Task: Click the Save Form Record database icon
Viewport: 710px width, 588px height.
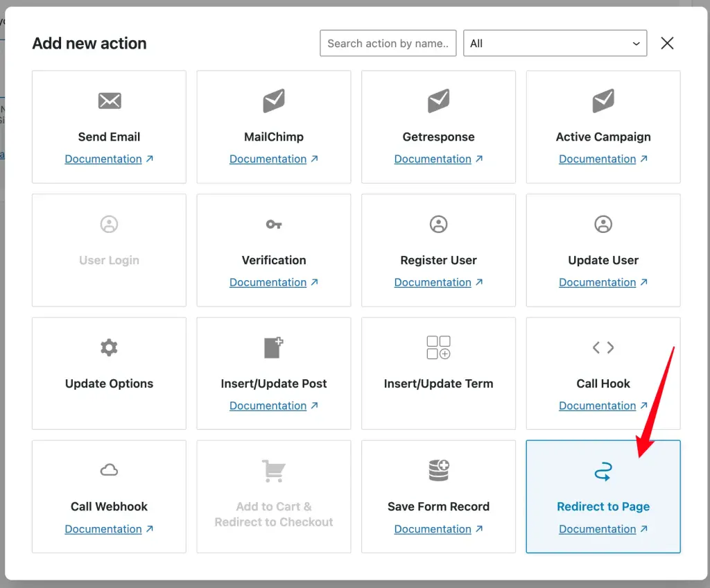Action: pyautogui.click(x=438, y=470)
